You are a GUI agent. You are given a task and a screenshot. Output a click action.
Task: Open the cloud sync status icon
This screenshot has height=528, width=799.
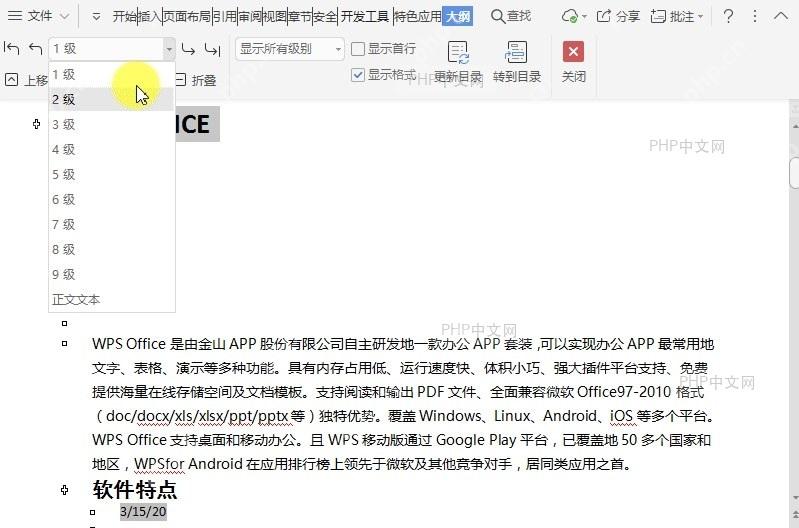[569, 16]
